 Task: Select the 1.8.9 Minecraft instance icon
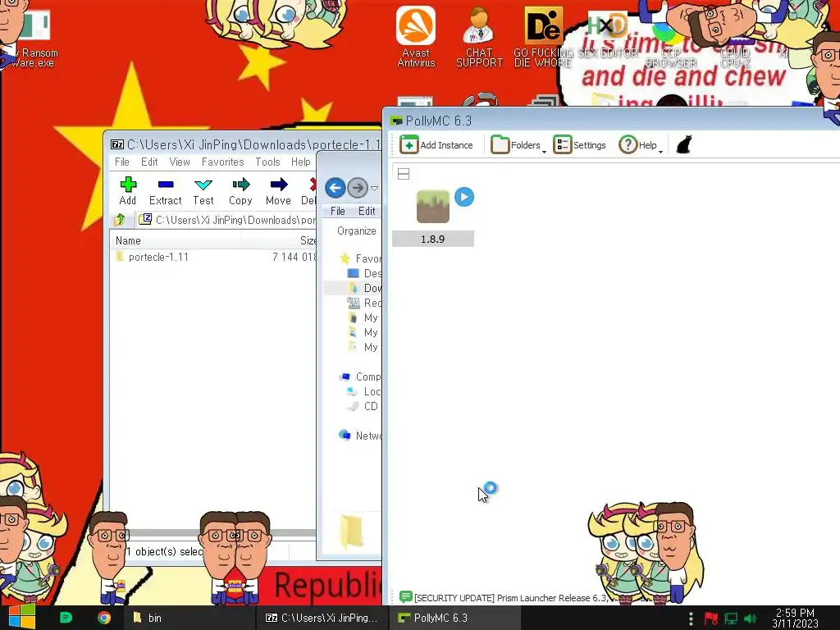pyautogui.click(x=433, y=207)
